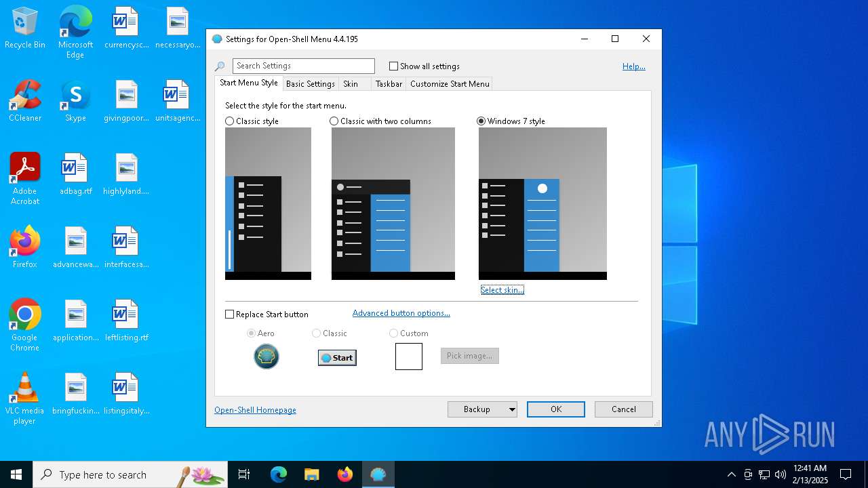Click the two columns style preview image
This screenshot has height=488, width=868.
pos(393,203)
